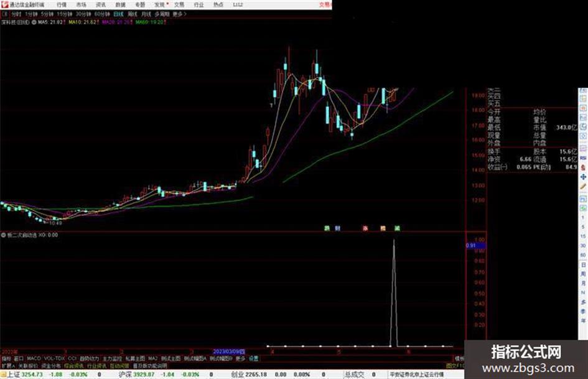Viewport: 588px width, 379px height.
Task: Open the 热点 menu
Action: (218, 5)
